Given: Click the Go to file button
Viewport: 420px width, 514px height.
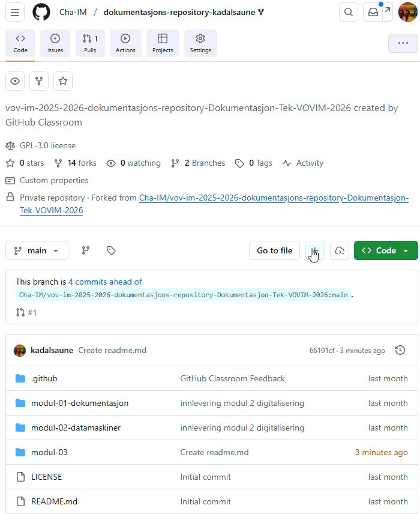Looking at the screenshot, I should pyautogui.click(x=274, y=250).
